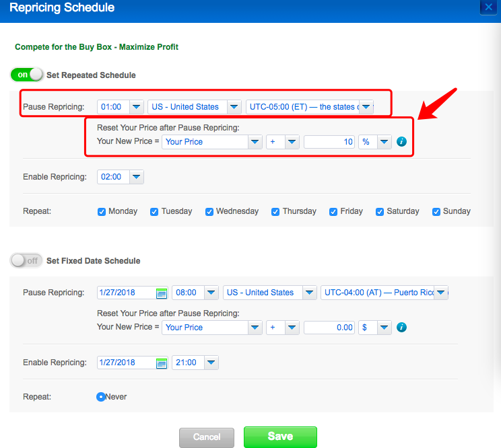Image resolution: width=501 pixels, height=448 pixels.
Task: Select the Never repeat radio button
Action: pos(100,397)
